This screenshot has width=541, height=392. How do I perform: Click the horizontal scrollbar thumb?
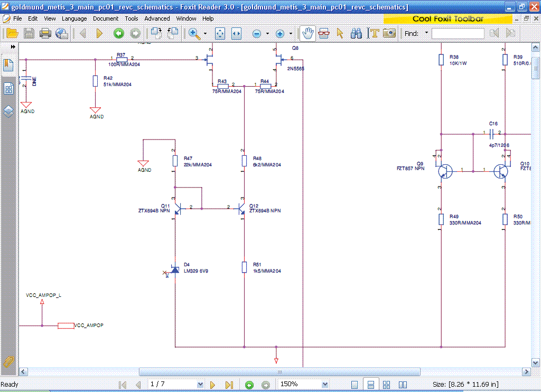(279, 371)
